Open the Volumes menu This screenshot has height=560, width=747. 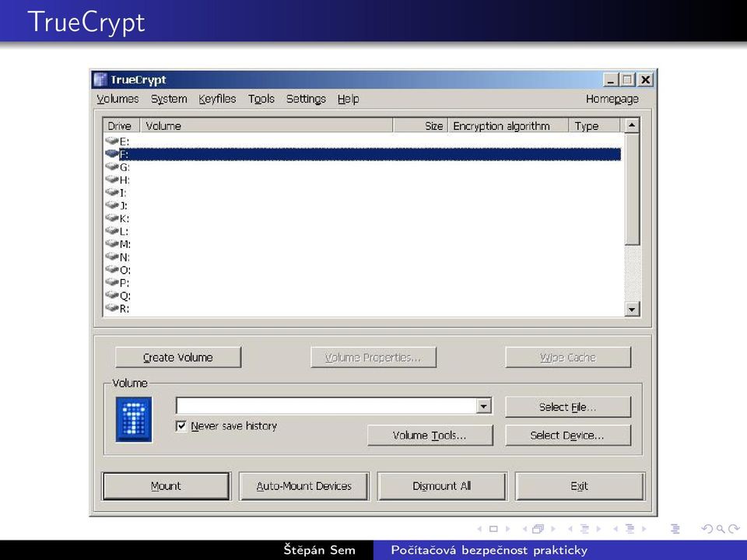point(117,99)
